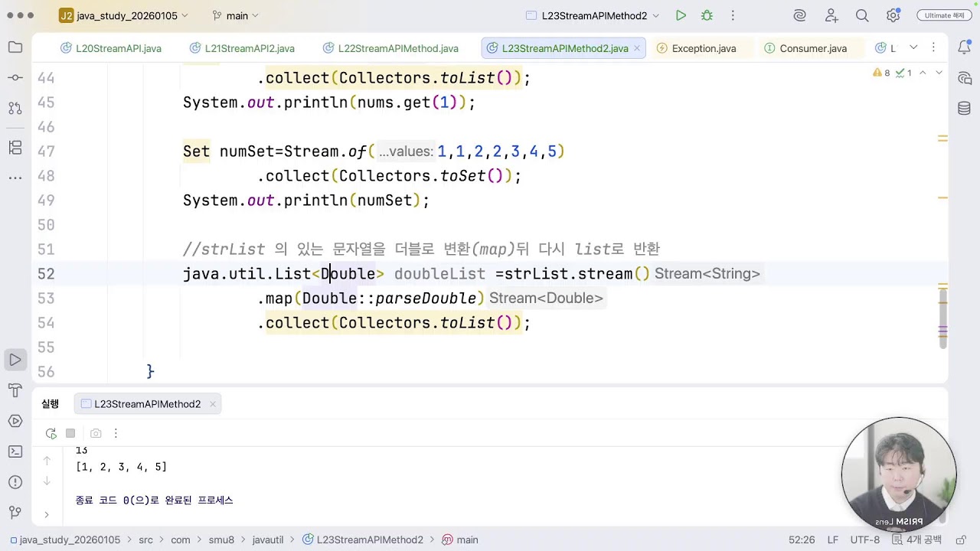Viewport: 980px width, 551px height.
Task: Open the Git tool window icon
Action: pos(15,513)
